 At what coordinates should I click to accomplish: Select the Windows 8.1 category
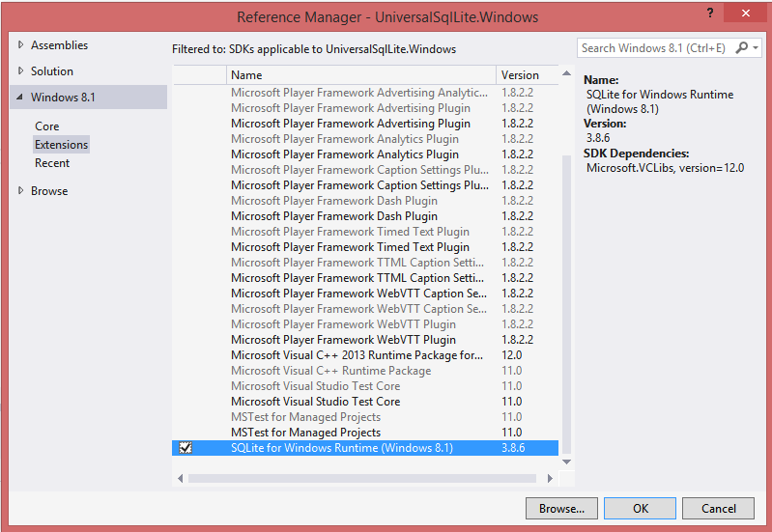89,97
